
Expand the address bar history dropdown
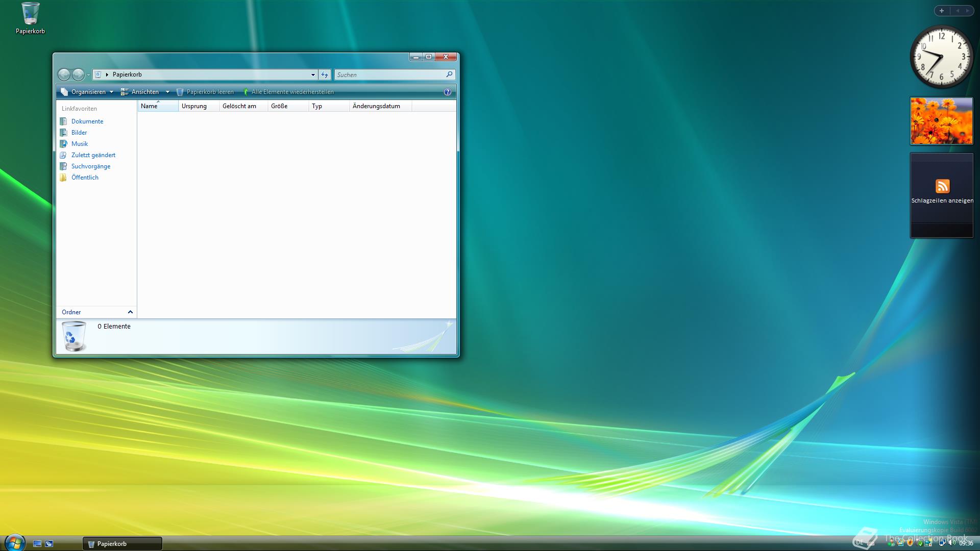coord(313,74)
